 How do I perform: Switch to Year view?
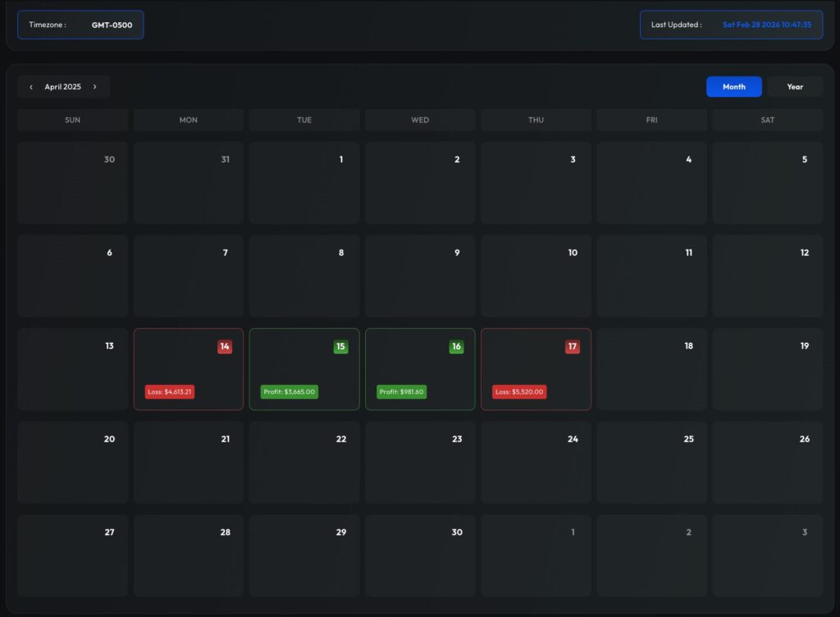click(794, 86)
